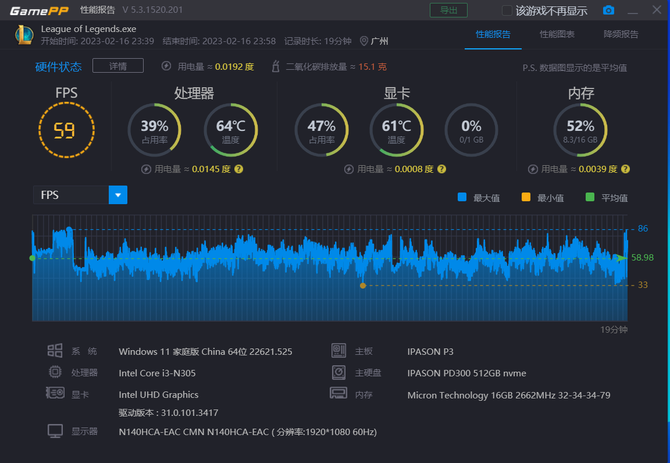Click the 详情 details button
Viewport: 670px width, 463px height.
tap(118, 66)
